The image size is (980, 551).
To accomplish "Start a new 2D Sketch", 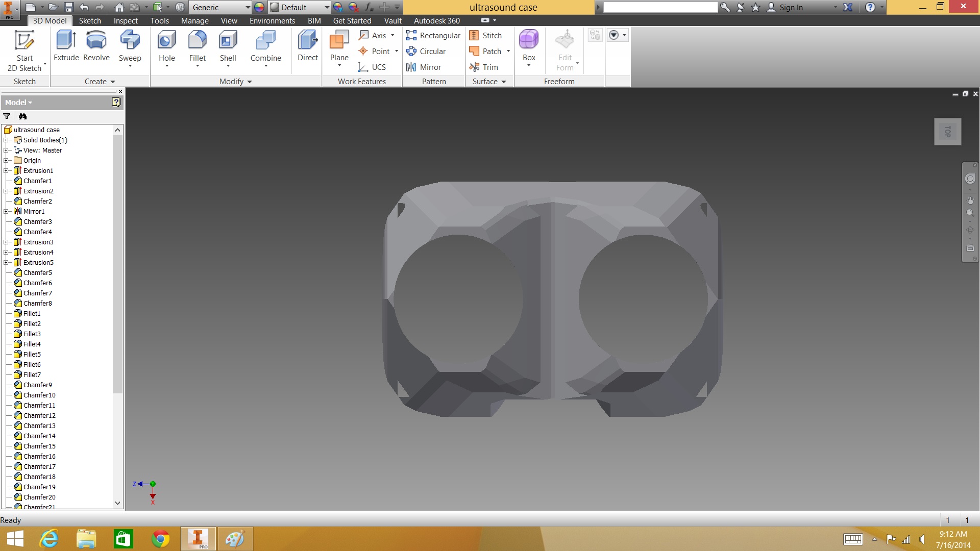I will (24, 51).
